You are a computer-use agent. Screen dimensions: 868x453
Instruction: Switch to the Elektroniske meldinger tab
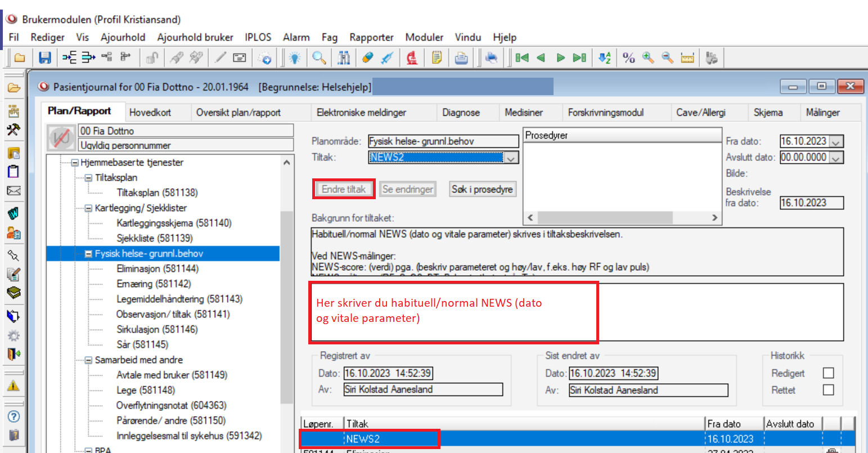(x=362, y=113)
